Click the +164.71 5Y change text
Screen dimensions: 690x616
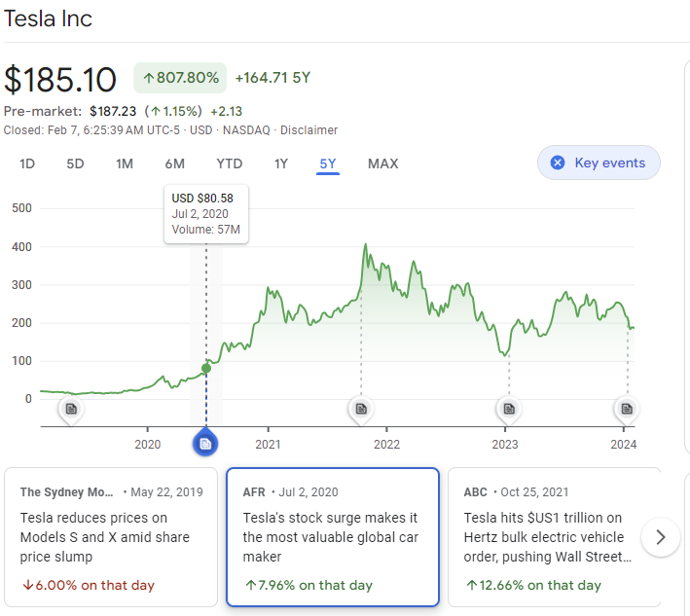tap(272, 78)
